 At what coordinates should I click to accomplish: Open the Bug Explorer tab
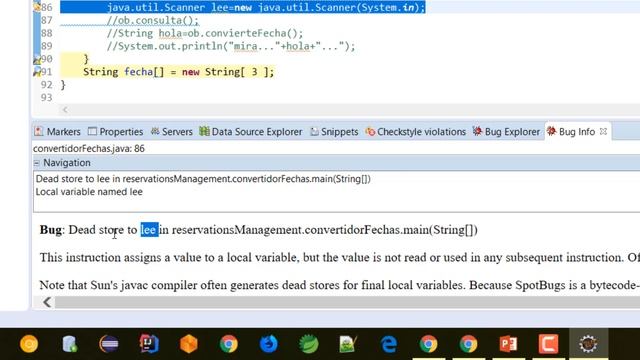click(506, 132)
